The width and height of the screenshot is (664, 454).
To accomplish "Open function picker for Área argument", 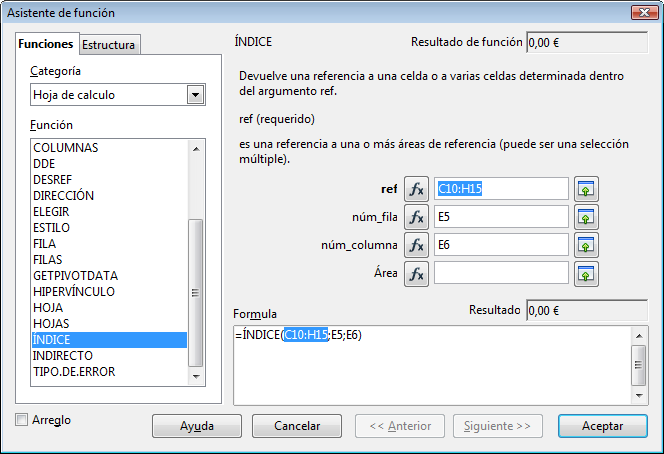I will [416, 274].
